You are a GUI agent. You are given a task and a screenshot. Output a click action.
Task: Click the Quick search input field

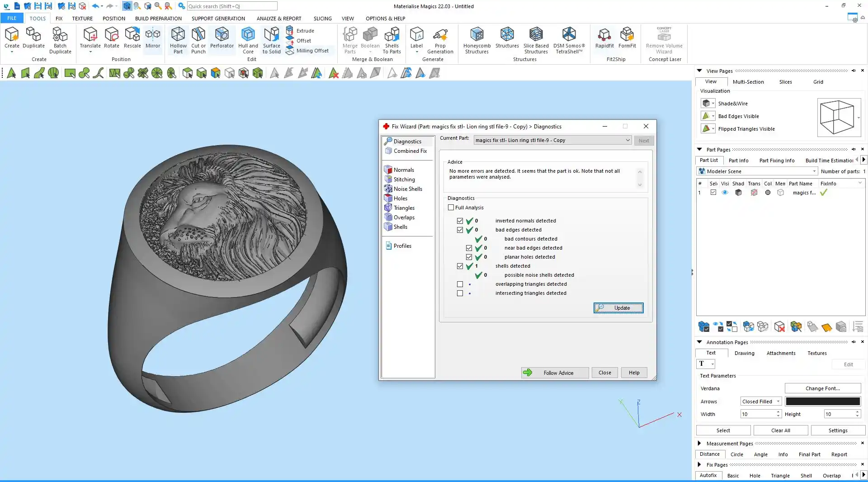(x=231, y=6)
